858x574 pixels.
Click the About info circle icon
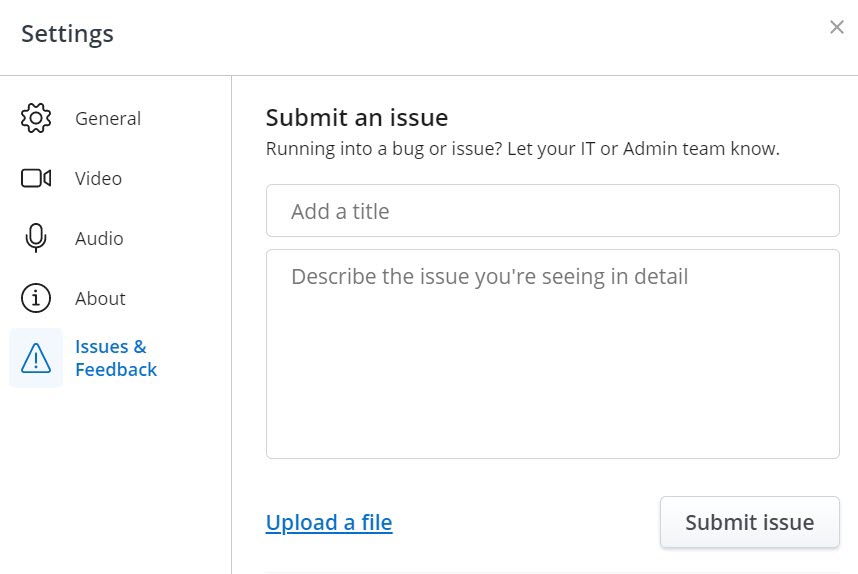(36, 298)
